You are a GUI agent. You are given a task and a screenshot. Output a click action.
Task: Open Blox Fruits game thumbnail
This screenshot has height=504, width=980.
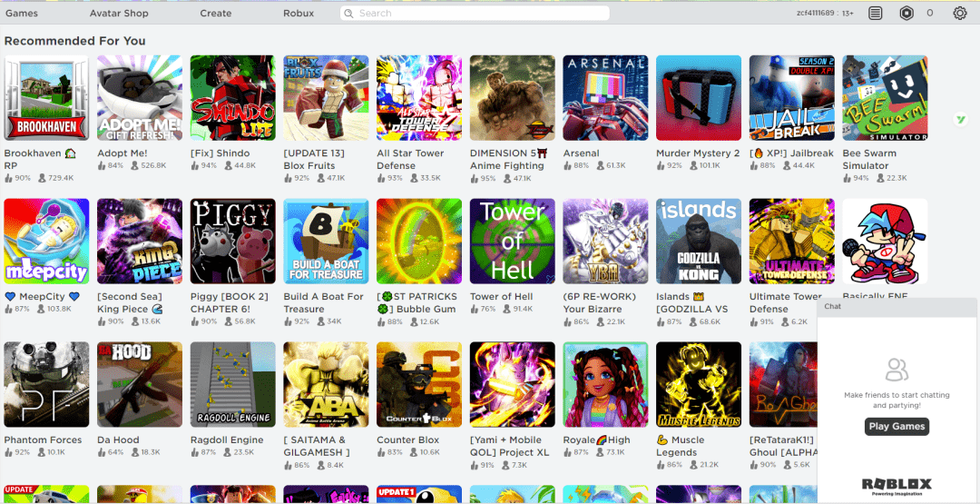coord(326,98)
